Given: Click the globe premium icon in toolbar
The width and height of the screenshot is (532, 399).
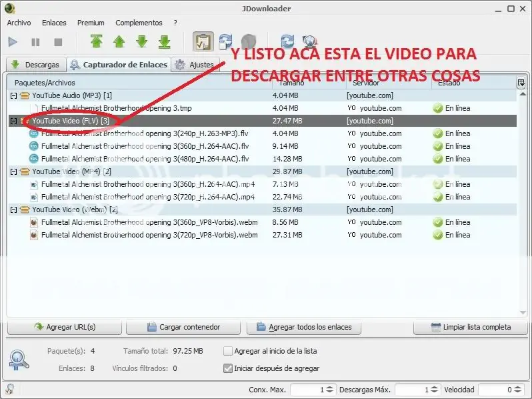Looking at the screenshot, I should (x=310, y=41).
